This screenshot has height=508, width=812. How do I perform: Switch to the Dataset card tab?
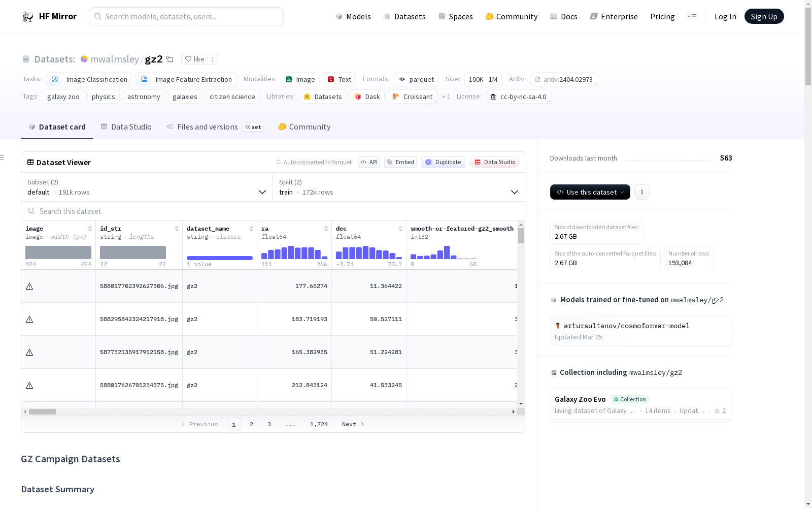(57, 127)
